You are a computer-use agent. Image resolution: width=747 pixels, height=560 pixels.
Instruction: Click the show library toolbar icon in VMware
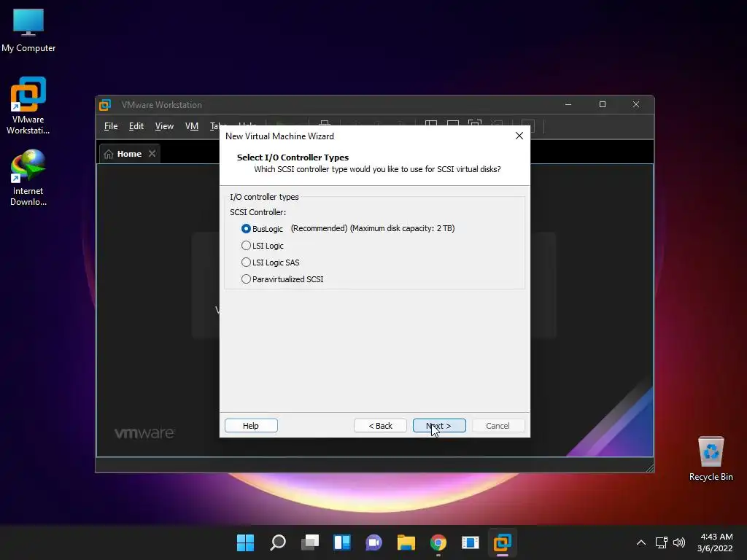click(431, 125)
